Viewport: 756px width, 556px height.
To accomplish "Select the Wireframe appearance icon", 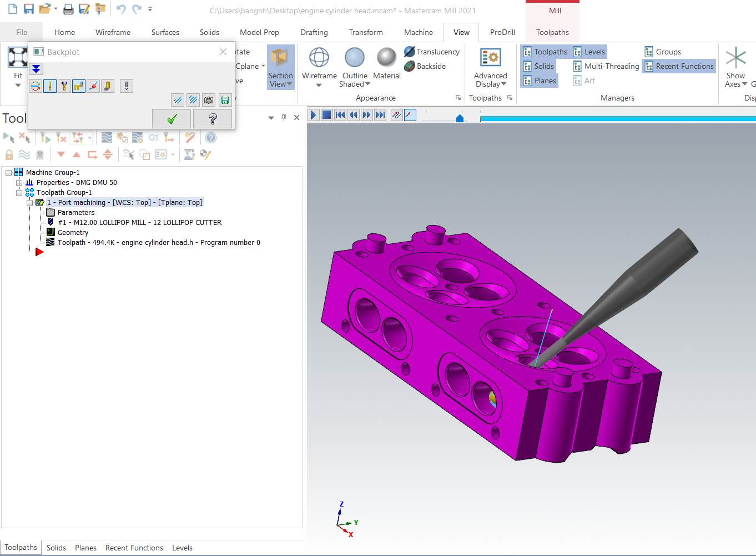I will (319, 57).
